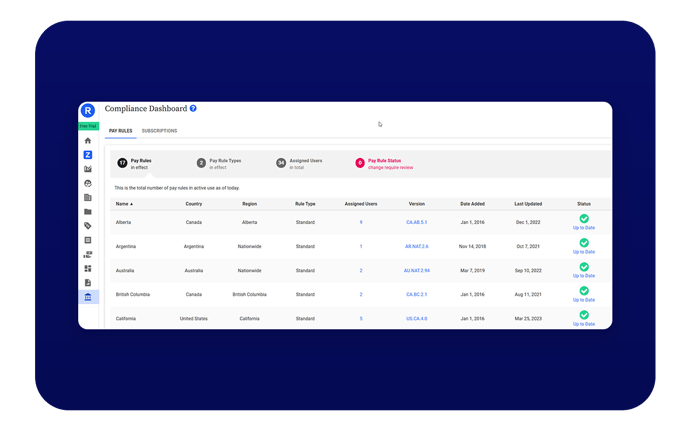Open version link CA.BC.2.1
The width and height of the screenshot is (690, 431).
coord(417,295)
